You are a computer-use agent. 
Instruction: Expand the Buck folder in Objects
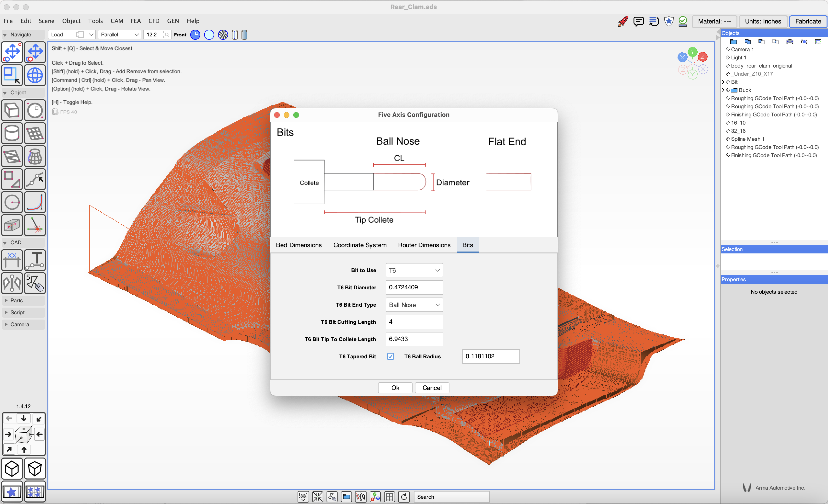click(723, 90)
